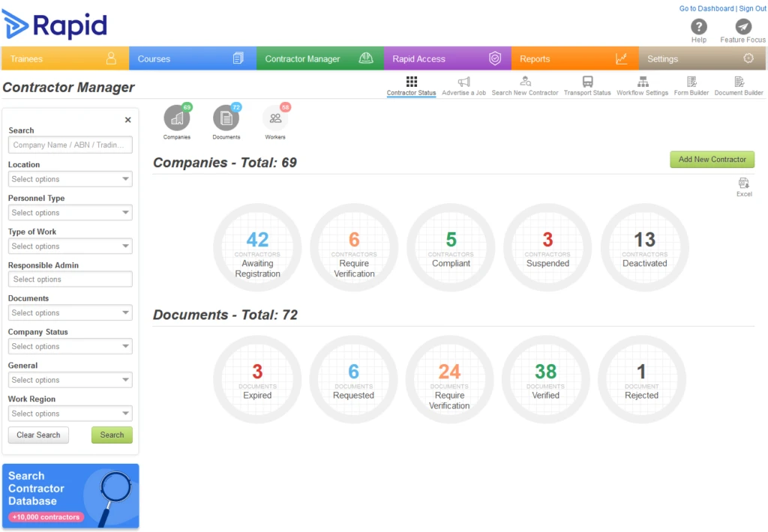
Task: Click the Add New Contractor button
Action: [x=712, y=160]
